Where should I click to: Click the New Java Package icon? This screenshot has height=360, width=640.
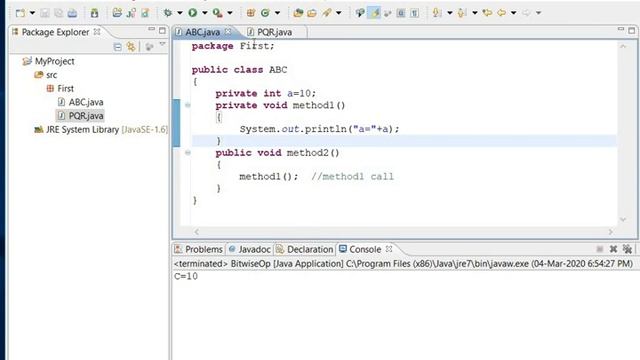(x=251, y=13)
